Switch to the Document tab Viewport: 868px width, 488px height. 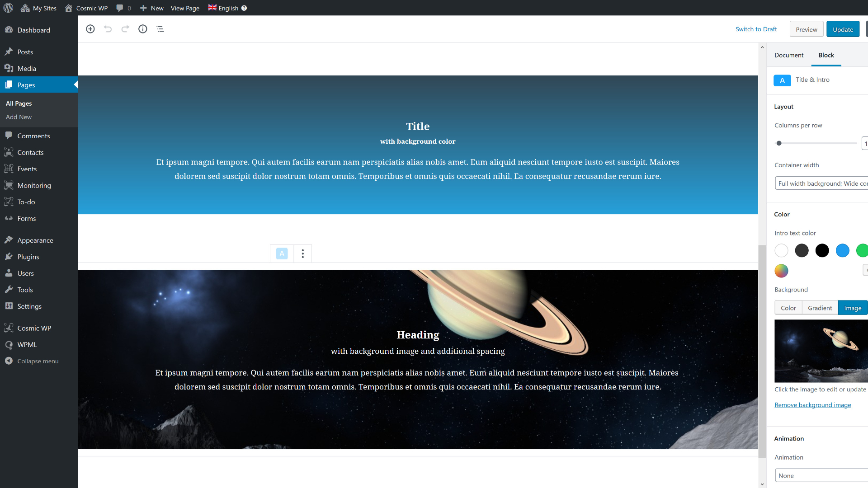(x=789, y=55)
